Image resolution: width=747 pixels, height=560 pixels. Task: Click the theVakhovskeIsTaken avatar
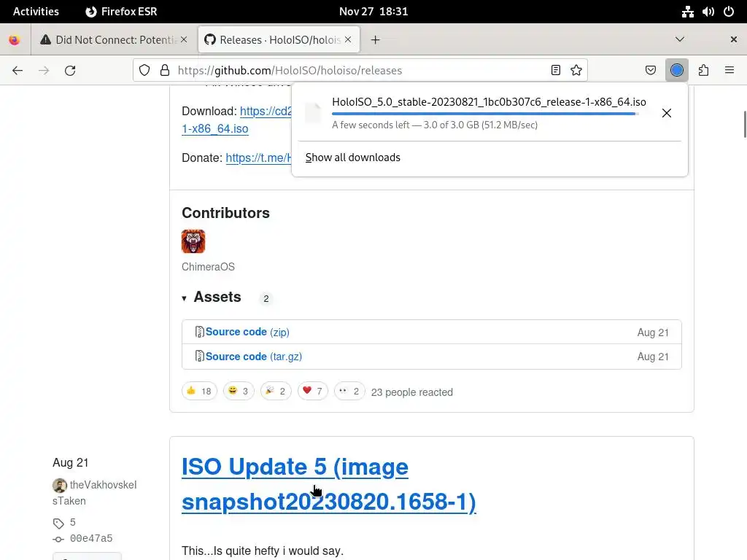[60, 485]
